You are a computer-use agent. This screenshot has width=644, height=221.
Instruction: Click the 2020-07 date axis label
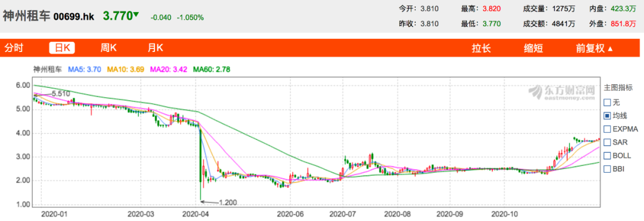(343, 214)
